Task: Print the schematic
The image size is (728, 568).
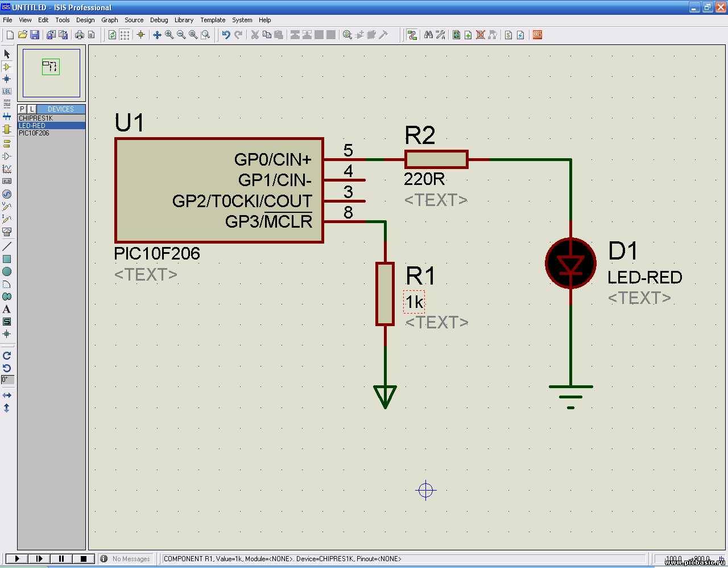Action: [x=79, y=35]
